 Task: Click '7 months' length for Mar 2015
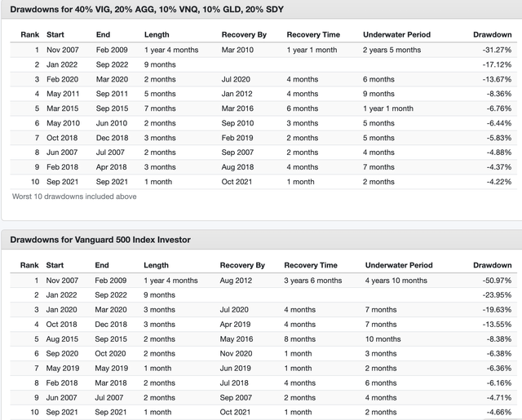pyautogui.click(x=160, y=108)
